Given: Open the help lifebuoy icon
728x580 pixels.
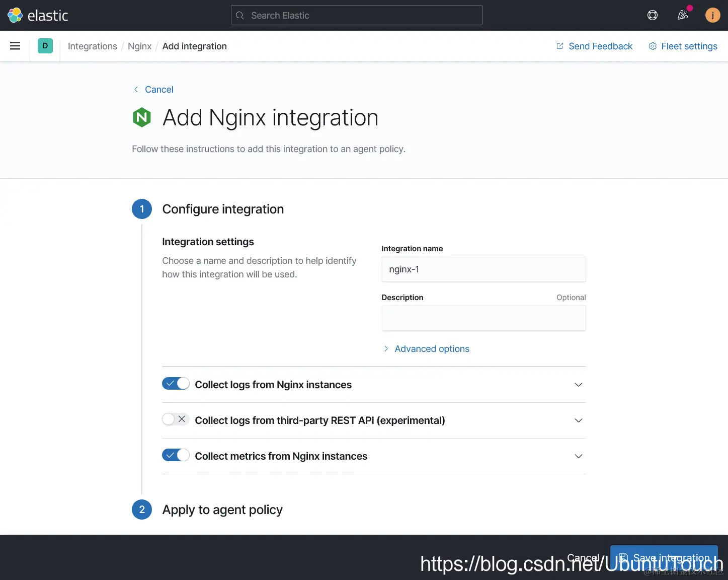Looking at the screenshot, I should pyautogui.click(x=653, y=15).
